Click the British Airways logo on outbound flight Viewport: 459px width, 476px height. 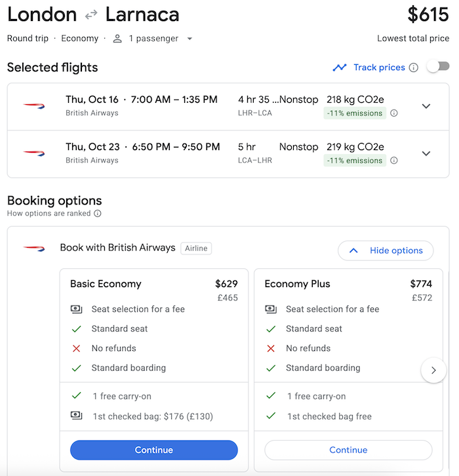(x=34, y=106)
